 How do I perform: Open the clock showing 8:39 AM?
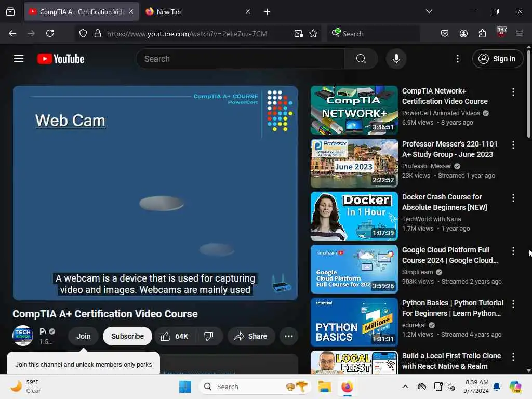476,387
